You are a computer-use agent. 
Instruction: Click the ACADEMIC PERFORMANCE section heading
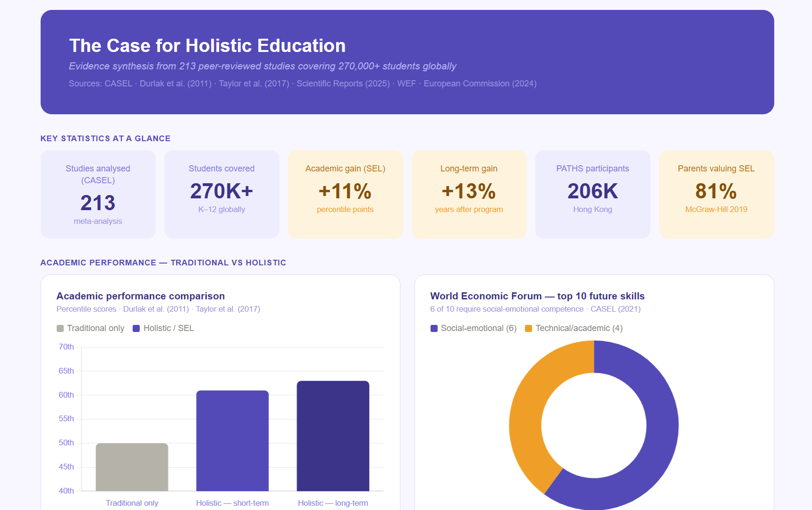pos(163,263)
